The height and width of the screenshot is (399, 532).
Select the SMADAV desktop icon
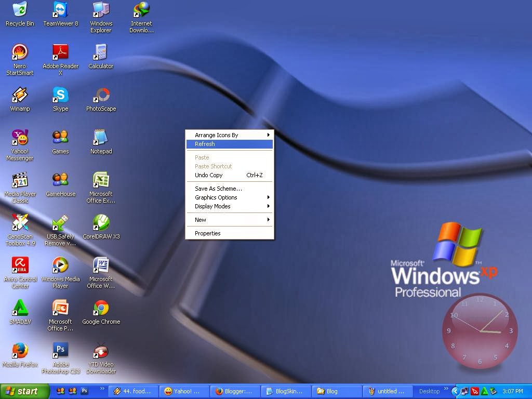pos(20,312)
